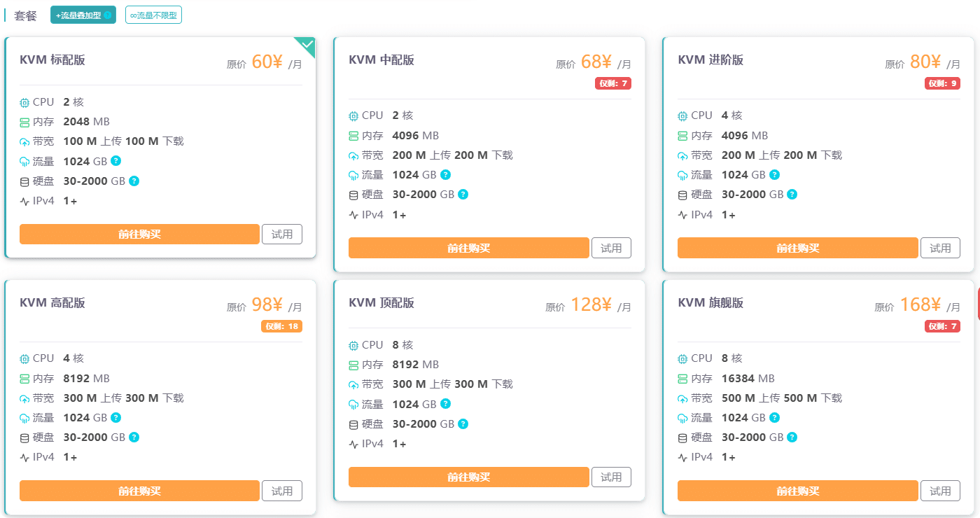Image resolution: width=980 pixels, height=518 pixels.
Task: Click 试用 button on KVM 顶配版
Action: coord(611,477)
